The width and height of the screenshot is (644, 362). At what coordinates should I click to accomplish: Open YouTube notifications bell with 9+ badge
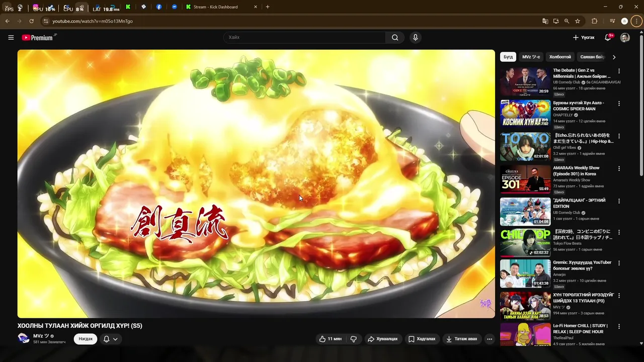click(x=608, y=37)
